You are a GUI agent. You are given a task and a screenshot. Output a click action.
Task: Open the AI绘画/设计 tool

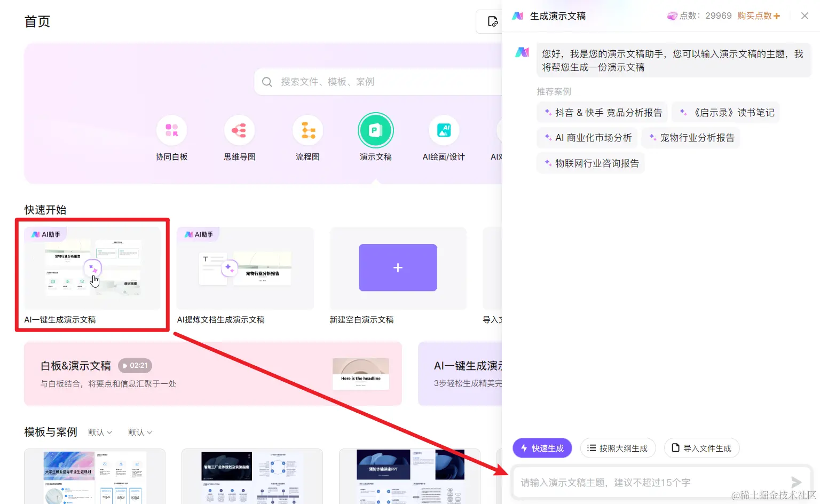point(444,130)
